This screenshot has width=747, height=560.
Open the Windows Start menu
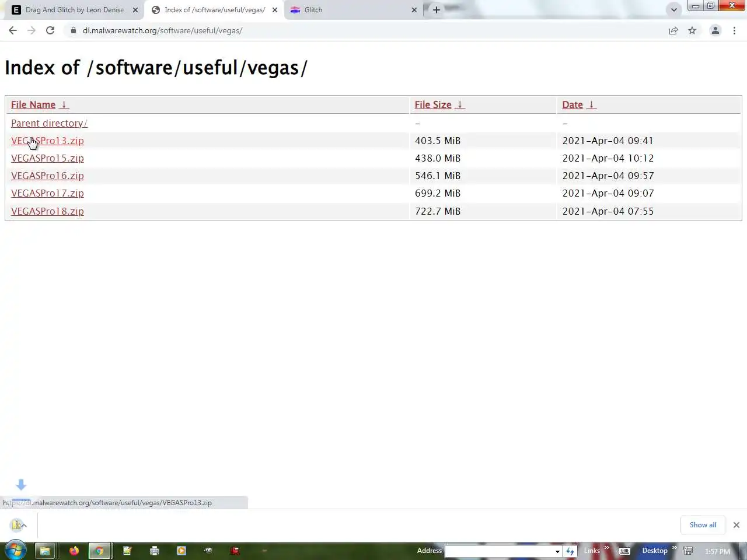[15, 550]
